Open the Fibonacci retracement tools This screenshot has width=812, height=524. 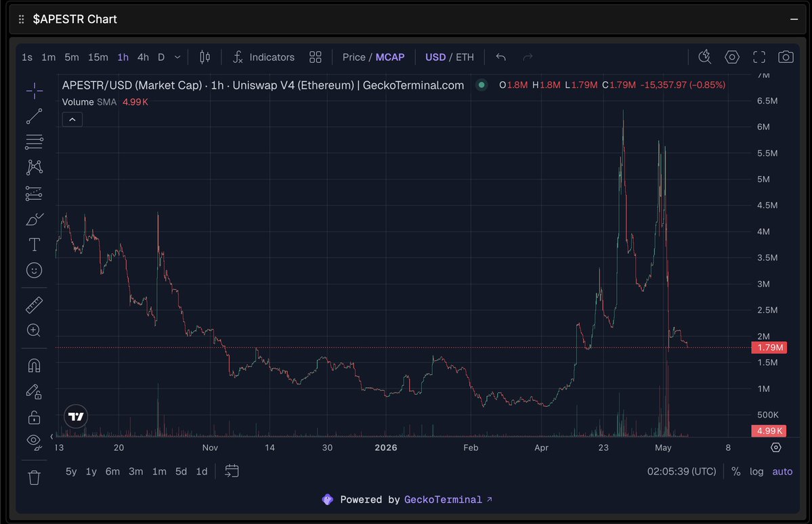(34, 142)
